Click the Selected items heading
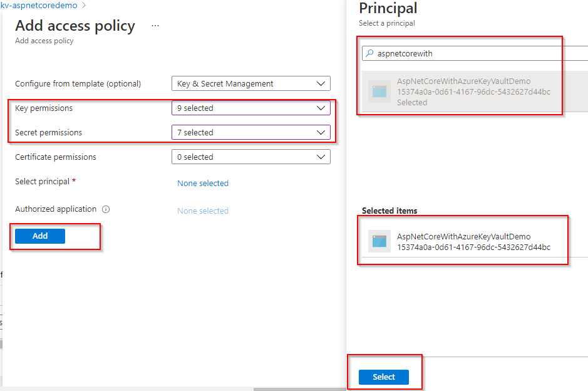 click(x=389, y=211)
